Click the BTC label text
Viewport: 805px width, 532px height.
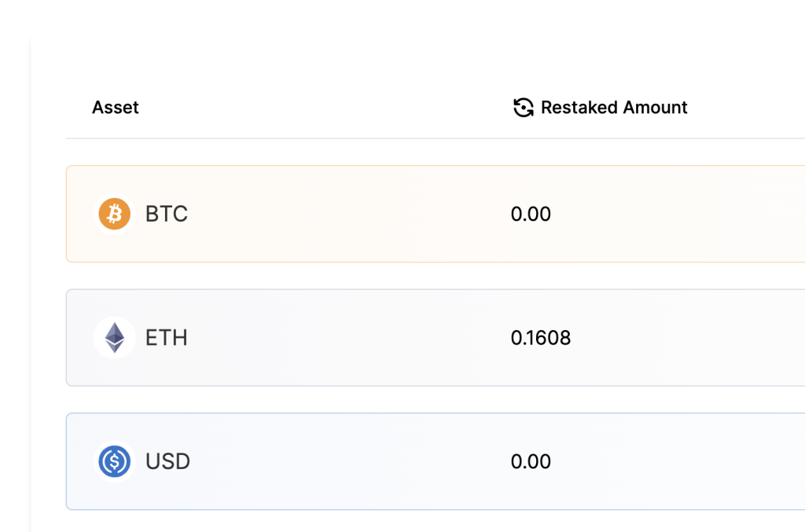click(167, 214)
